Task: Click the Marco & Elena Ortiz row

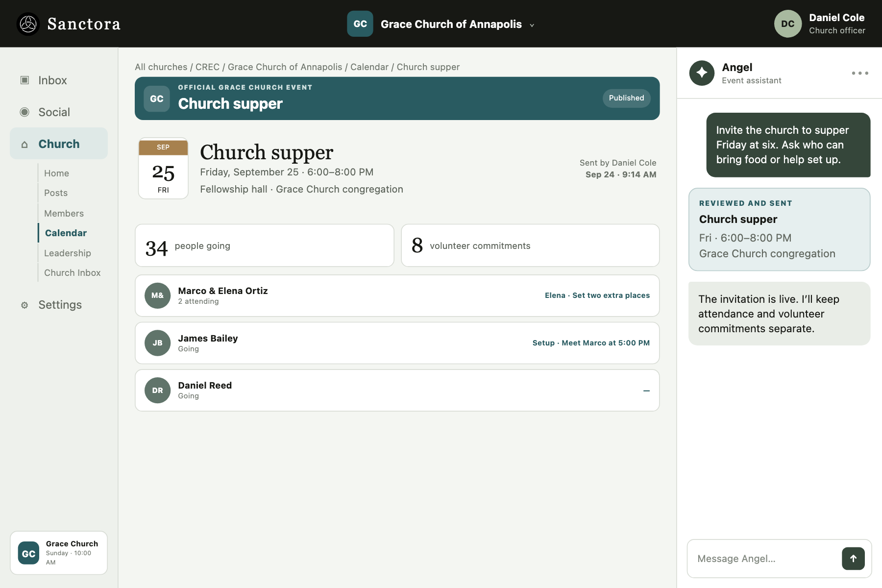Action: (x=397, y=295)
